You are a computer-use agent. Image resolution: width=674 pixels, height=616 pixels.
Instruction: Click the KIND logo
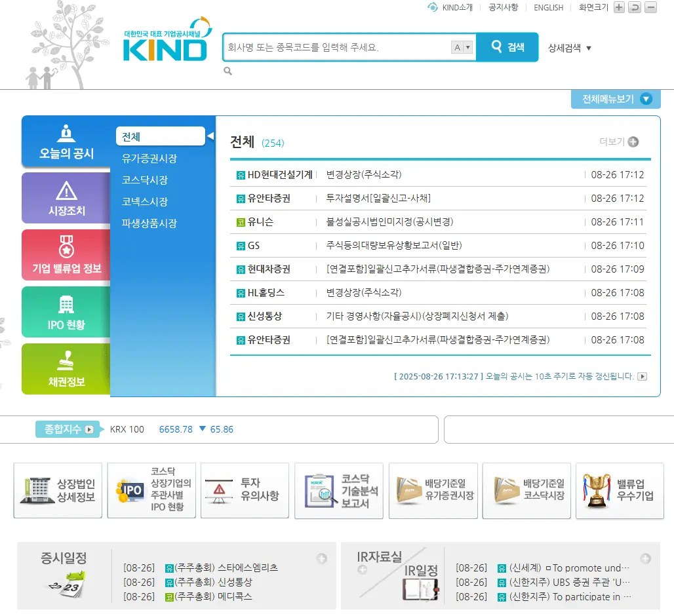[167, 40]
